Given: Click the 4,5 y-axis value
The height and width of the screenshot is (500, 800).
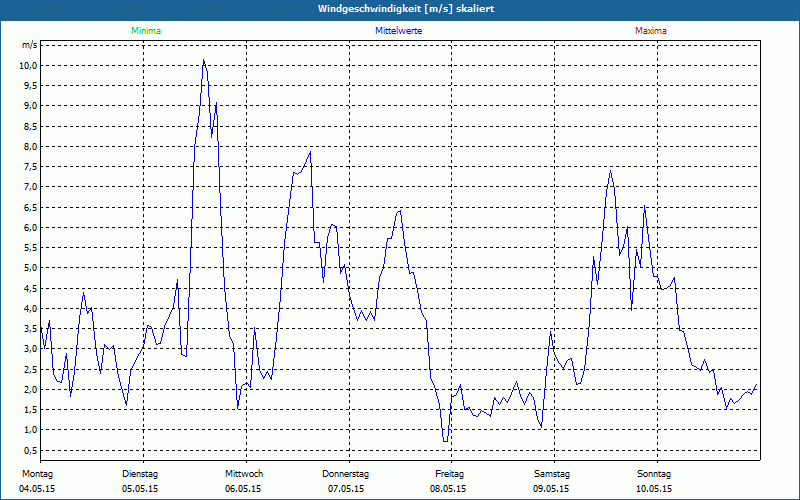Looking at the screenshot, I should pyautogui.click(x=31, y=288).
